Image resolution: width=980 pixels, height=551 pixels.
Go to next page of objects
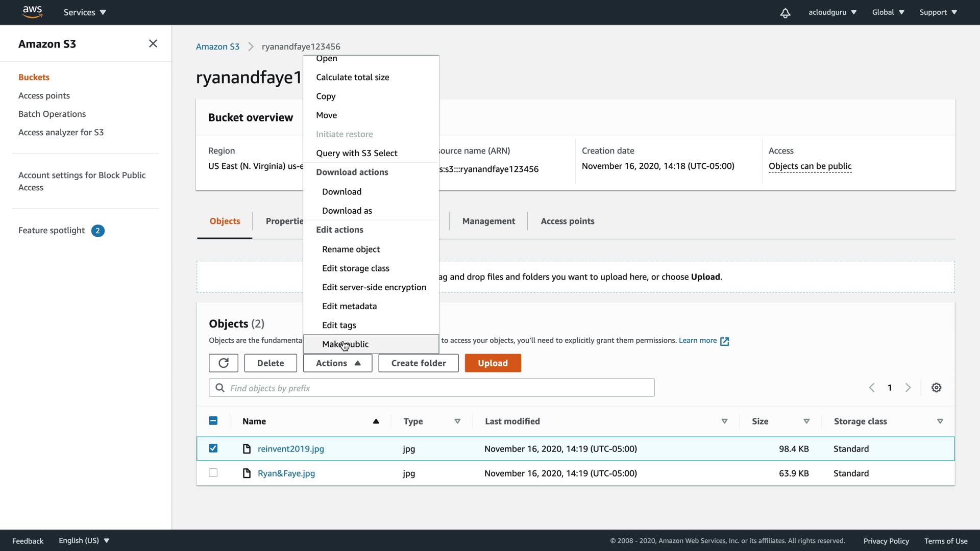[x=908, y=388]
